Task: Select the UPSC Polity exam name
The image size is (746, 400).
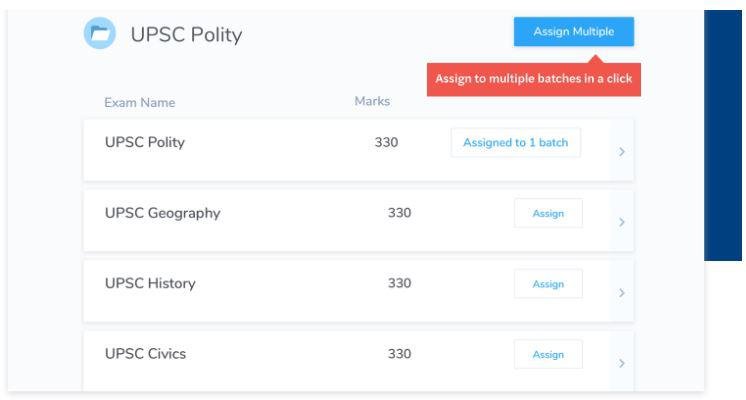Action: (x=145, y=142)
